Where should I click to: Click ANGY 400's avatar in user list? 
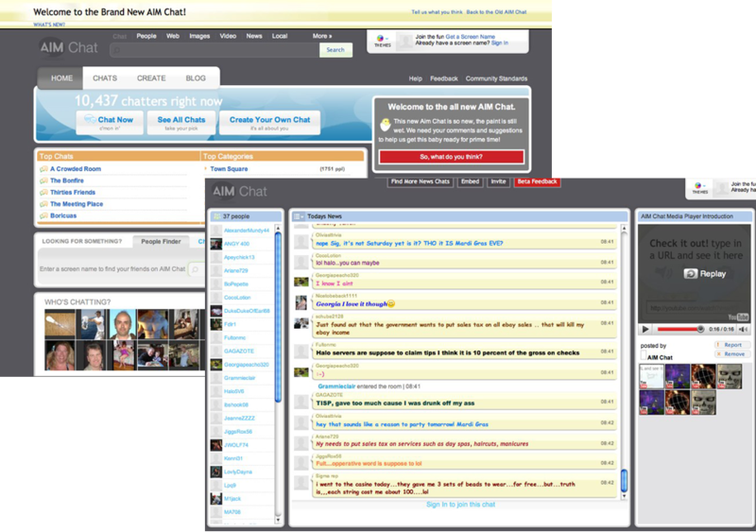click(216, 244)
